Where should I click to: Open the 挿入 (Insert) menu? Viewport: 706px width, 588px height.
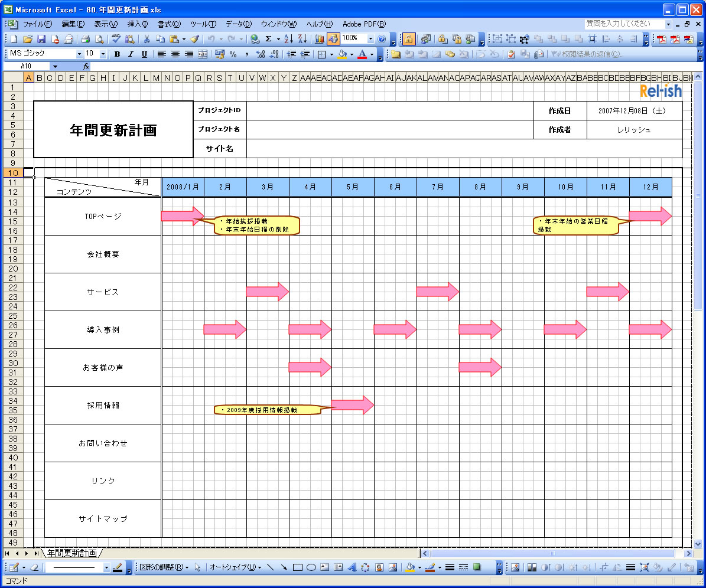pyautogui.click(x=138, y=24)
